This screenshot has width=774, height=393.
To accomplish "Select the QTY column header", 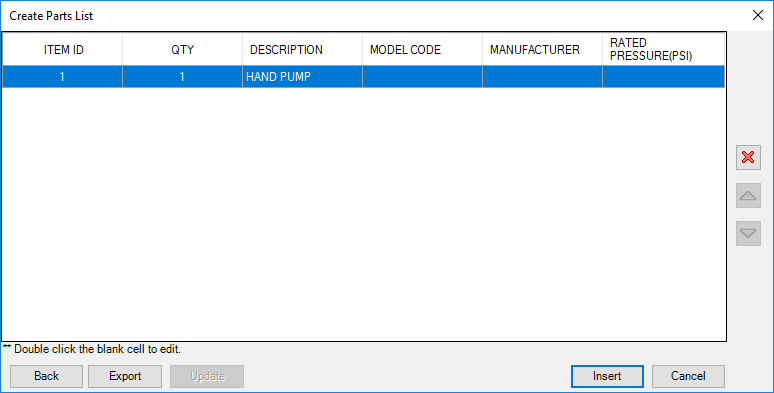I will 182,49.
